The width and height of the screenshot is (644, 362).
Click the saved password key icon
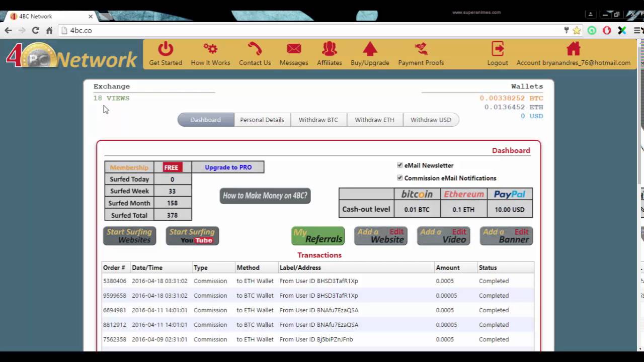point(566,31)
